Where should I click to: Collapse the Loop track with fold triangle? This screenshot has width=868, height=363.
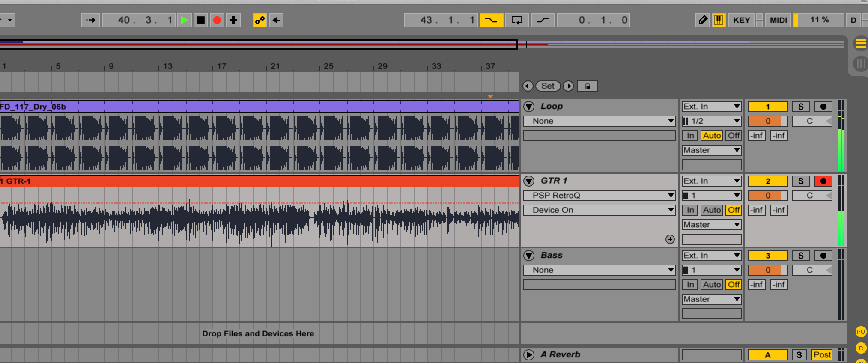[529, 107]
